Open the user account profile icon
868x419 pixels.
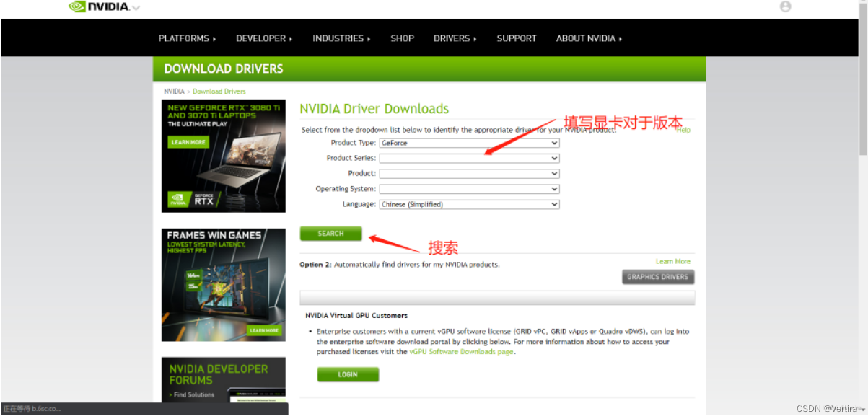(786, 6)
